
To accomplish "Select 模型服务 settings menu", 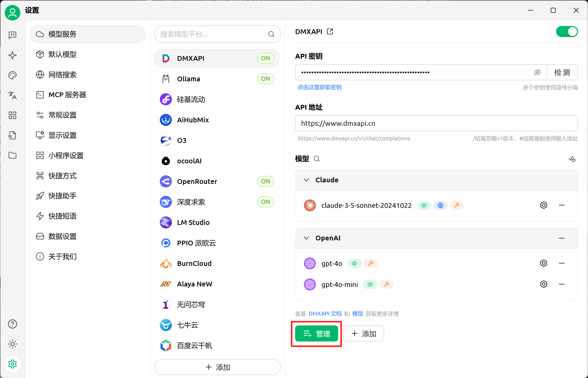I will point(88,34).
